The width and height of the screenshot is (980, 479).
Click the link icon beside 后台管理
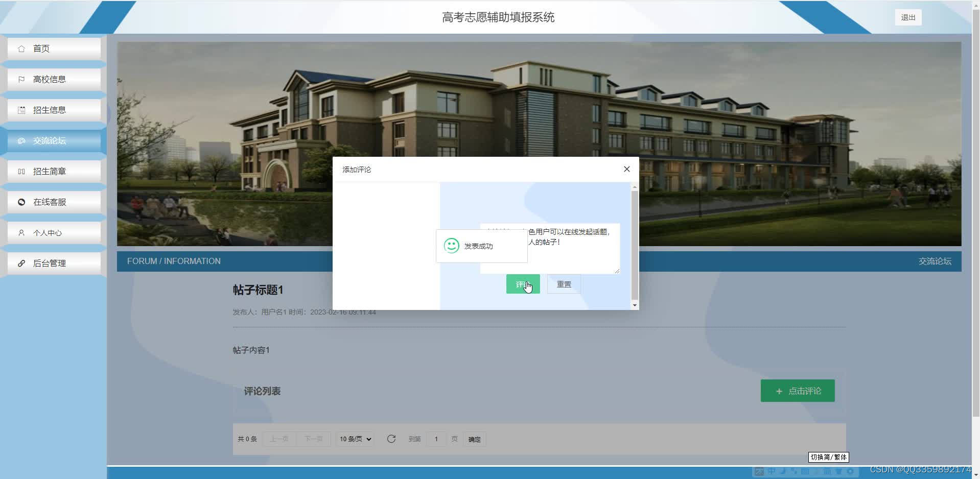pos(21,264)
